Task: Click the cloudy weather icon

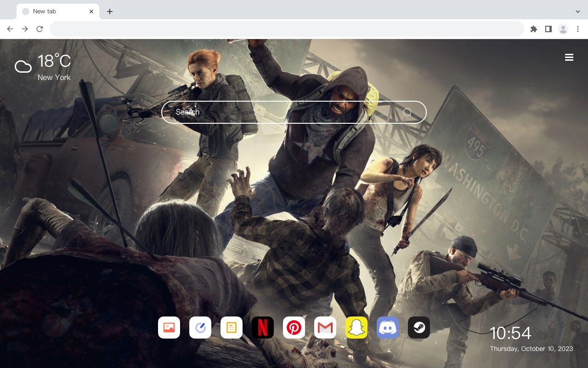Action: (x=23, y=67)
